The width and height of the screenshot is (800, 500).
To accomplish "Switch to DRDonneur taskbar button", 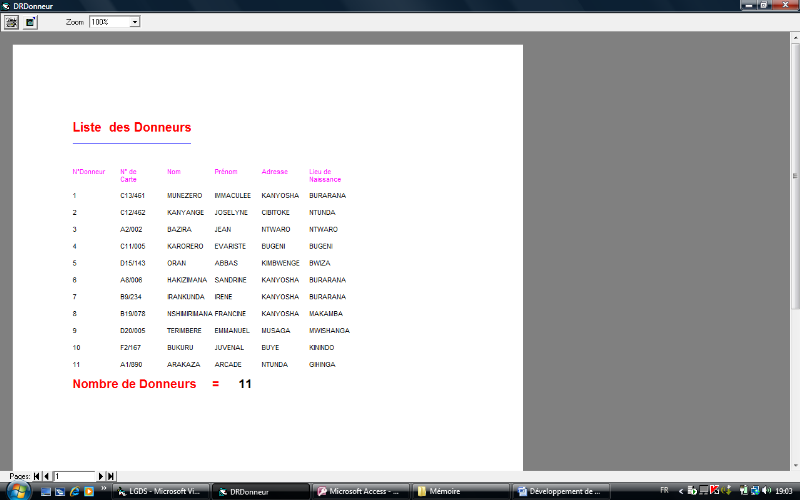I will point(261,491).
